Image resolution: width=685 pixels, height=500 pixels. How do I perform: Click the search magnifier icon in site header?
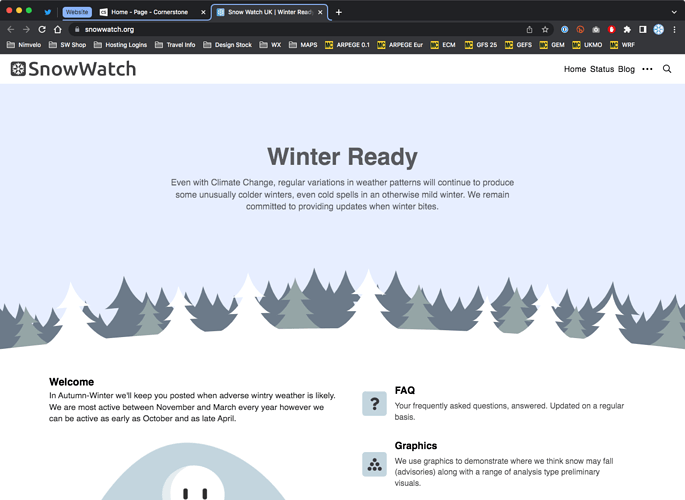(x=667, y=69)
